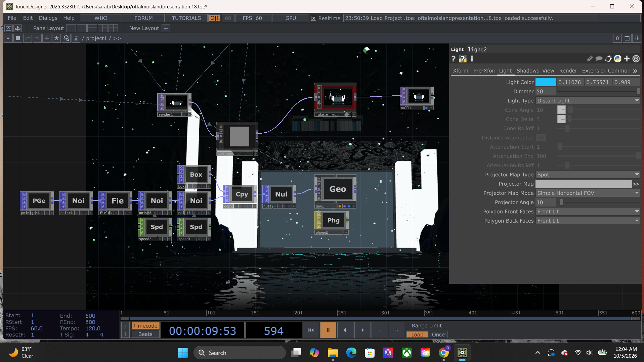The width and height of the screenshot is (644, 362).
Task: Open the Polygon Back Faces dropdown
Action: point(588,221)
